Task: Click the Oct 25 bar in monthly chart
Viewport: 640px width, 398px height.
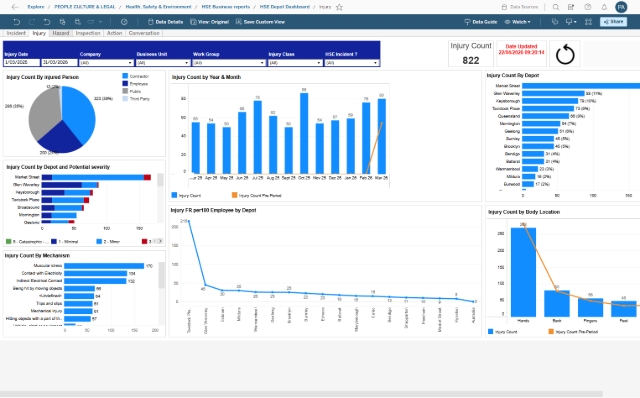Action: [304, 133]
